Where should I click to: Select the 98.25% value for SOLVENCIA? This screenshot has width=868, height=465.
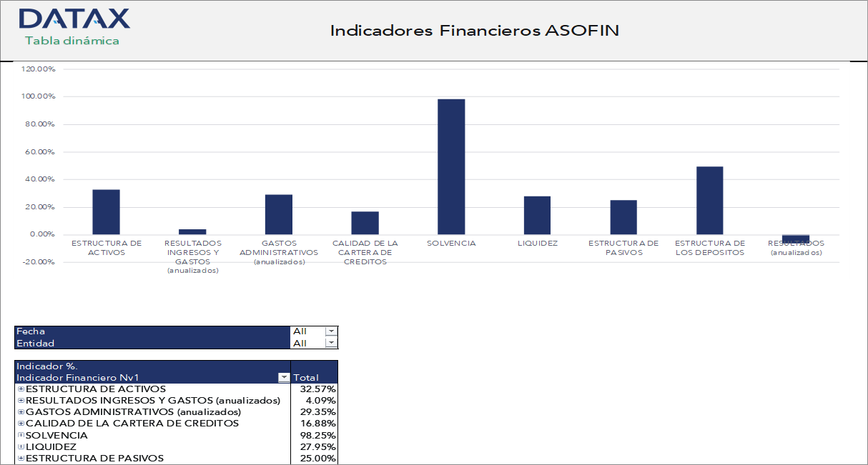tap(320, 434)
